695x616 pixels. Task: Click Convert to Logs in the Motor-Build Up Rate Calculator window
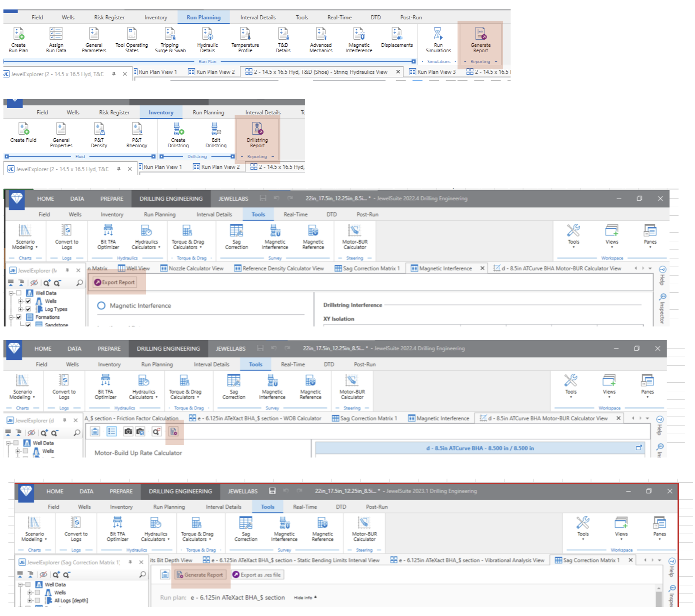pyautogui.click(x=64, y=387)
